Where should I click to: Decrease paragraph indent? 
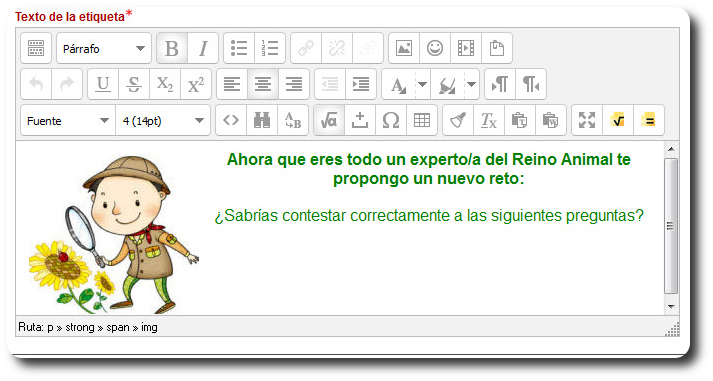(x=330, y=84)
